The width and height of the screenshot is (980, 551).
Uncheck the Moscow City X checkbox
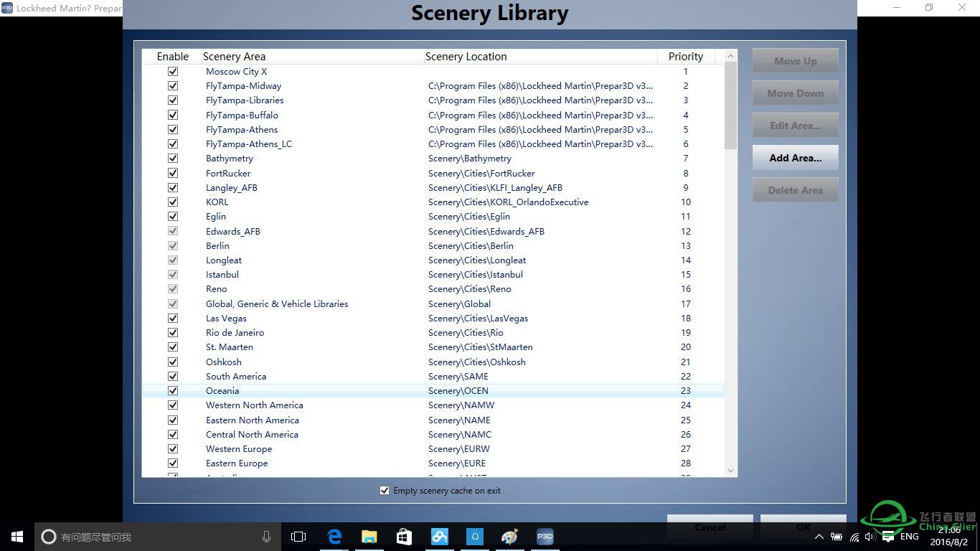173,71
